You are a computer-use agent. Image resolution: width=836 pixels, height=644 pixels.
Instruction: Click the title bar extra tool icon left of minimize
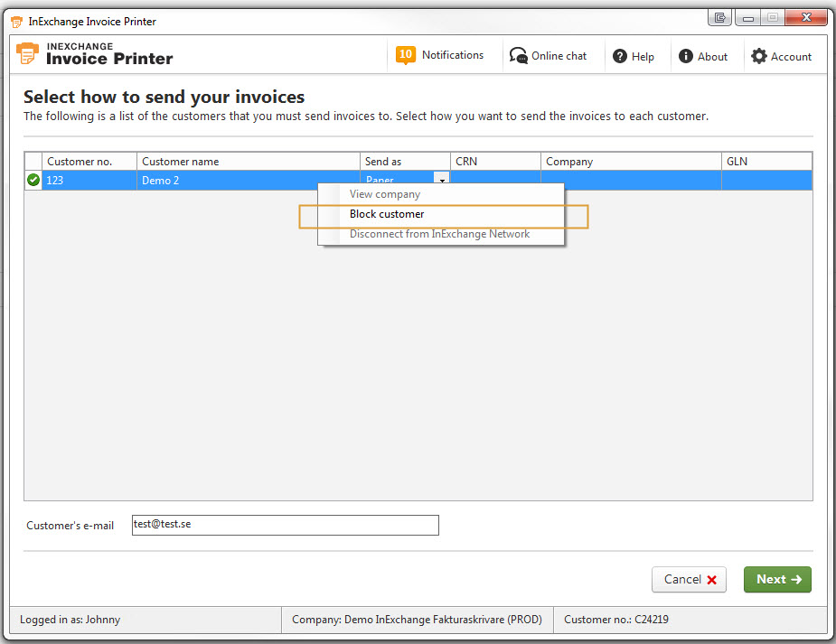(x=719, y=18)
